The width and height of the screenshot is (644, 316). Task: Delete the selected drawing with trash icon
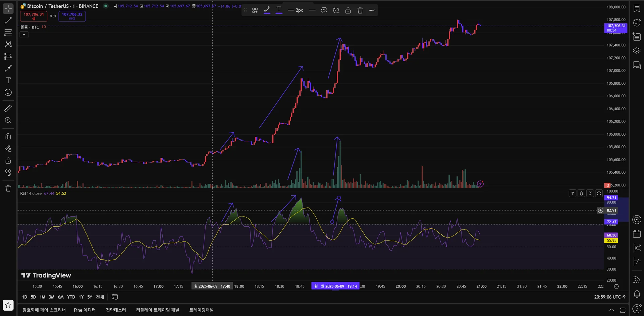(360, 10)
